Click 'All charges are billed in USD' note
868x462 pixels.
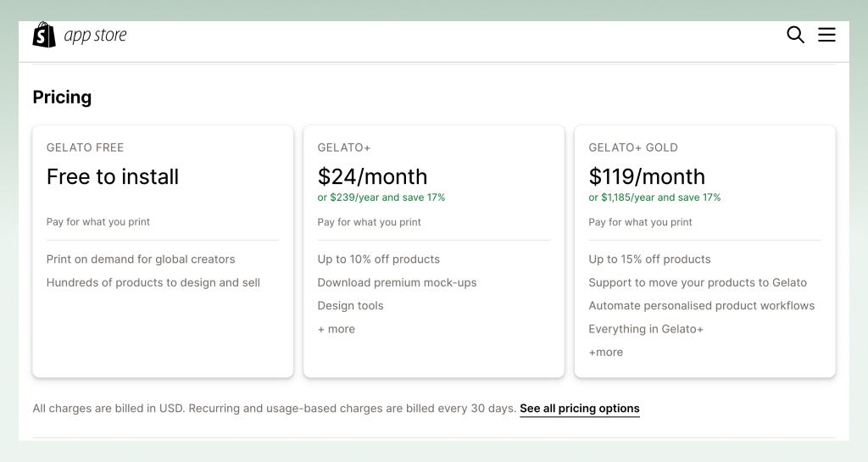click(109, 409)
